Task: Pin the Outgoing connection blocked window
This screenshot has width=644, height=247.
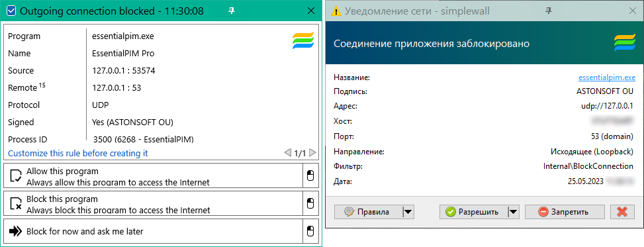Action: 232,11
